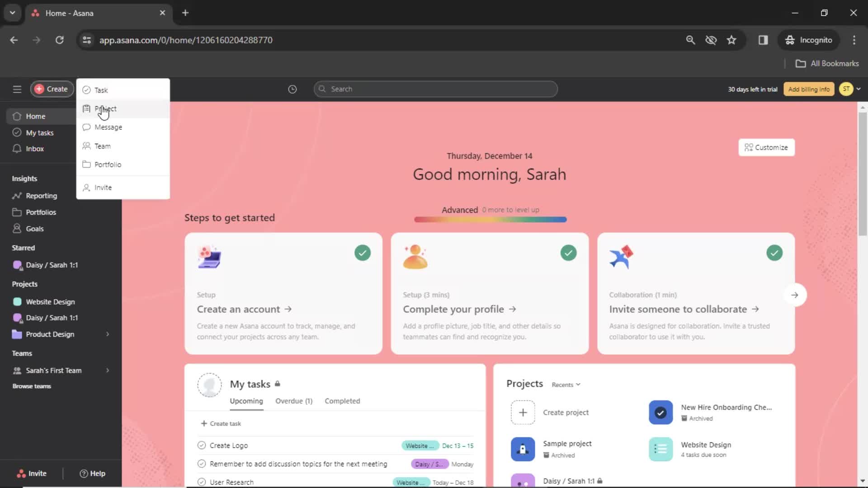Open Chrome three-dot menu

coord(854,40)
